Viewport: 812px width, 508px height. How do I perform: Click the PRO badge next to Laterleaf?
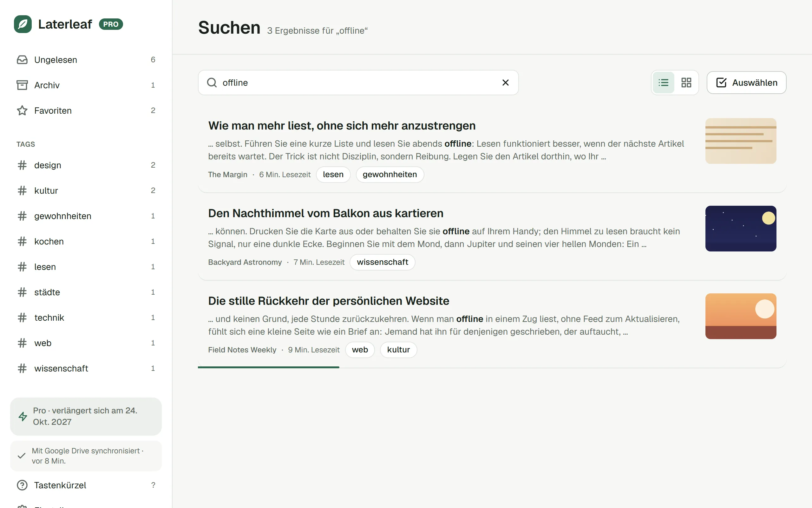(x=111, y=24)
